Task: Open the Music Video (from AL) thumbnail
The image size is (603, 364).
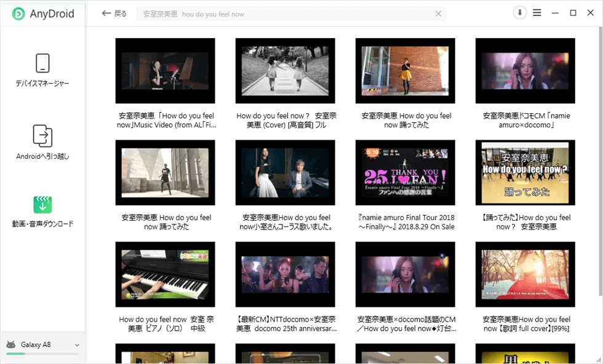Action: 165,71
